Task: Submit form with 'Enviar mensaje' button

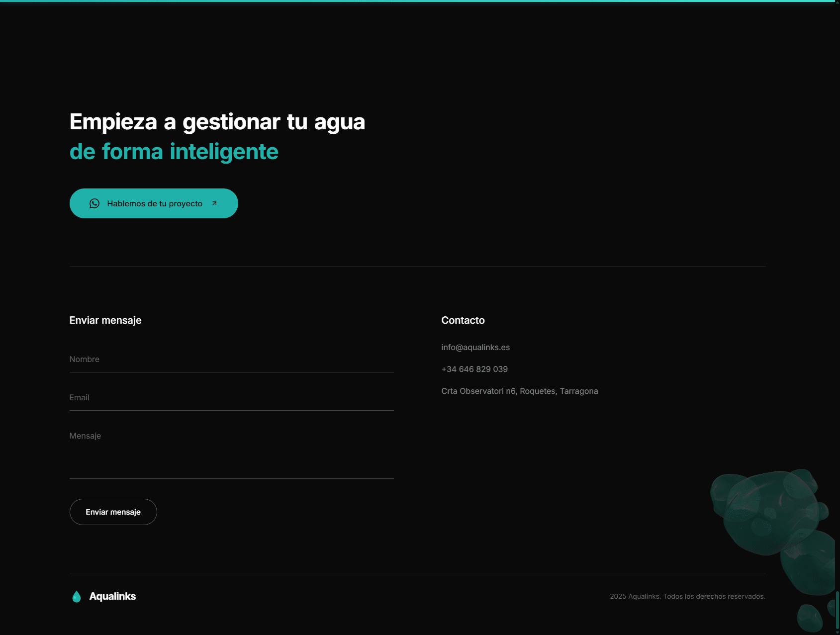Action: (113, 512)
